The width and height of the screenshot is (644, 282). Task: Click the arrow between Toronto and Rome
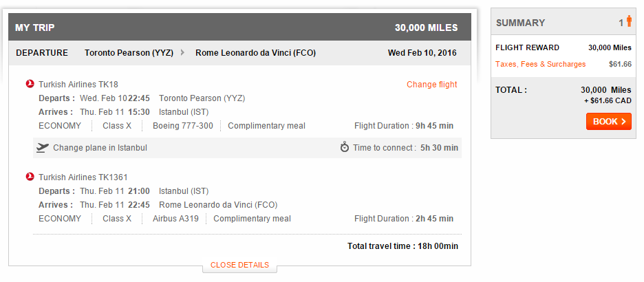tap(182, 52)
